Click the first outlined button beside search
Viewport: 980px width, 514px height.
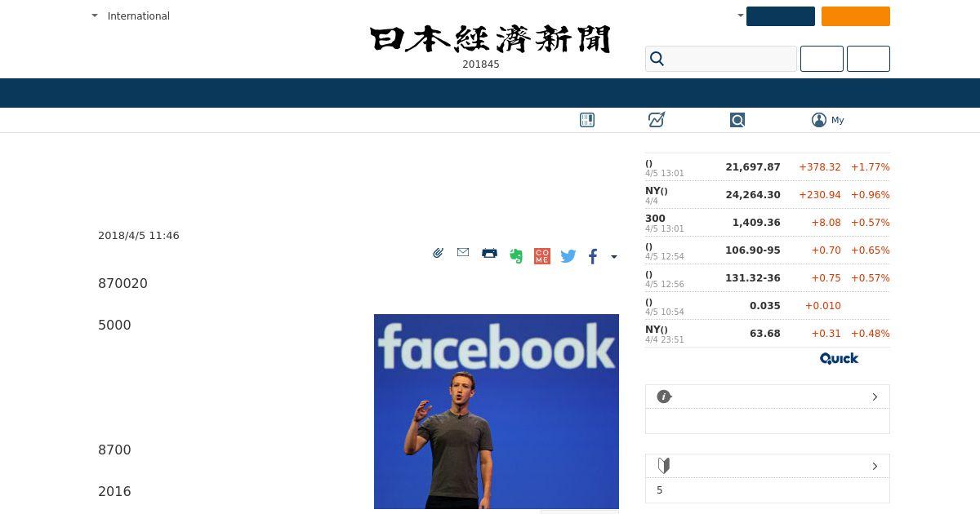tap(822, 59)
